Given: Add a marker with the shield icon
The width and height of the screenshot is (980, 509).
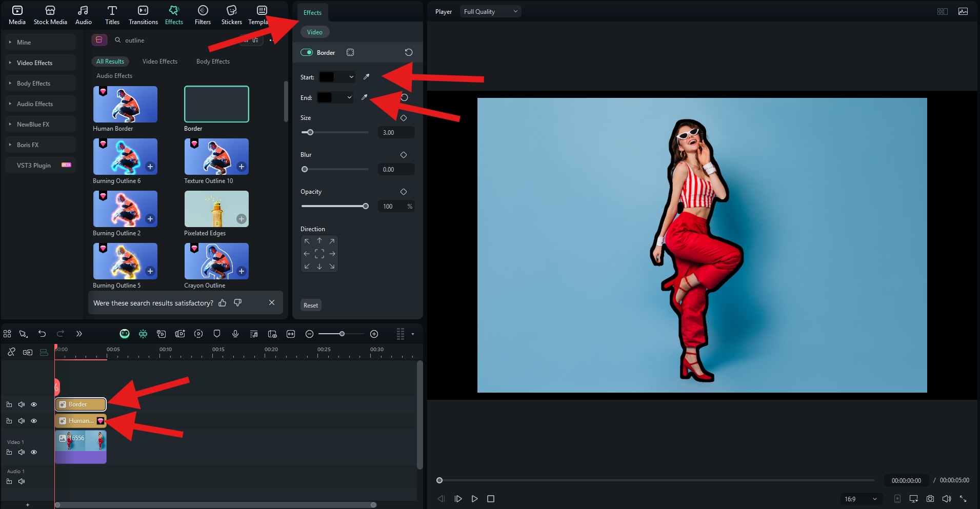Looking at the screenshot, I should (217, 334).
